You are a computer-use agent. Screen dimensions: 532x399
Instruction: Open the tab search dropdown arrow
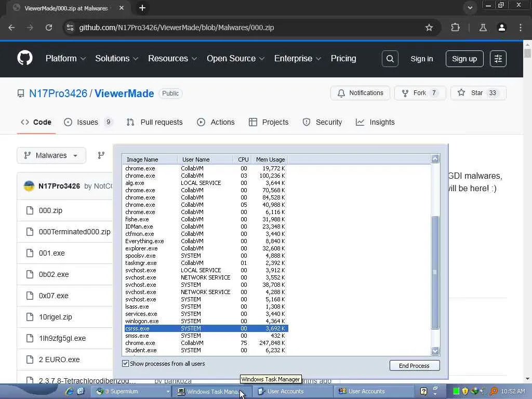click(x=470, y=8)
